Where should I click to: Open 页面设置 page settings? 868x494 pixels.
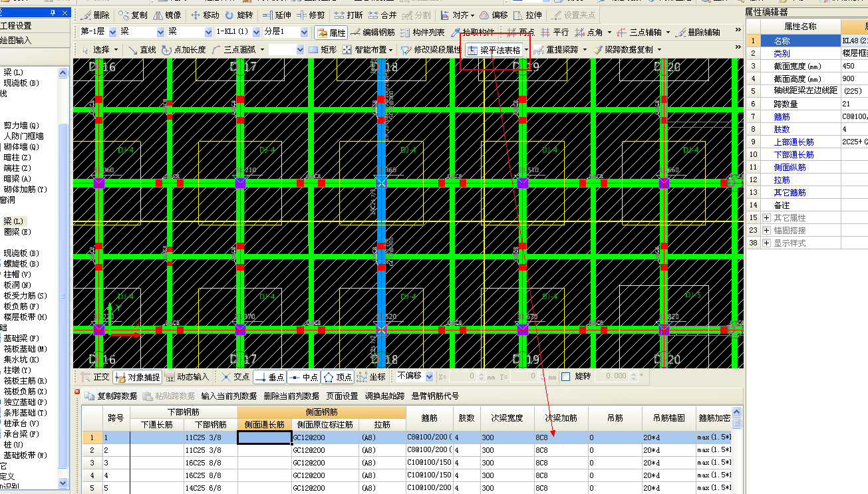(342, 396)
